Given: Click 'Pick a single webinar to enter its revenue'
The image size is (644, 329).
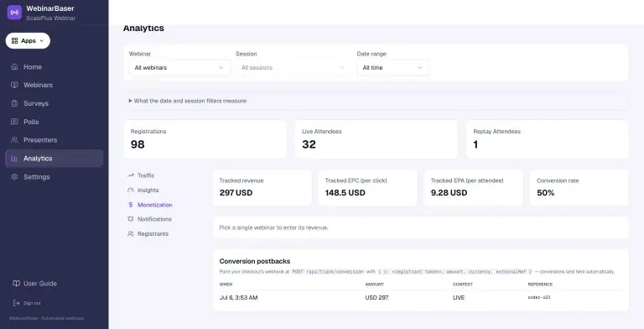Looking at the screenshot, I should coord(274,227).
